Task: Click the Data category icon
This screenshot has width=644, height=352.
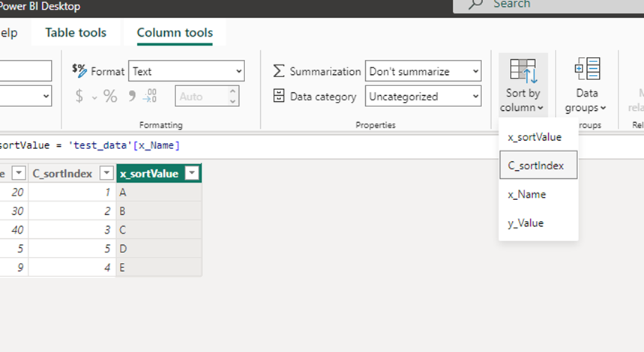Action: (x=278, y=96)
